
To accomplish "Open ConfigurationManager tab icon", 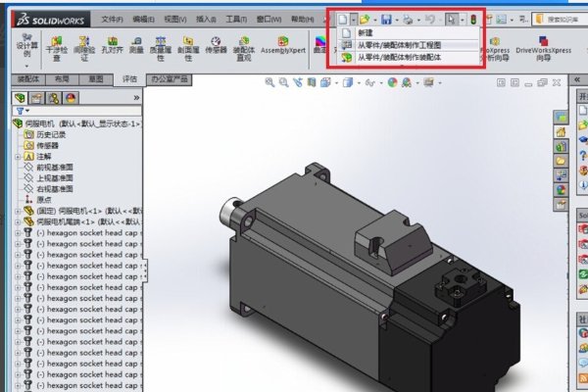I will tap(54, 98).
